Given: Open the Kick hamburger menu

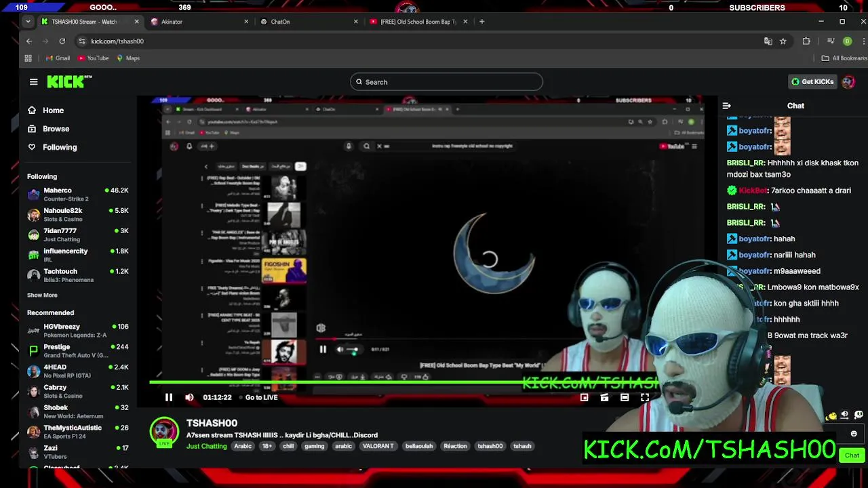Looking at the screenshot, I should pos(33,82).
